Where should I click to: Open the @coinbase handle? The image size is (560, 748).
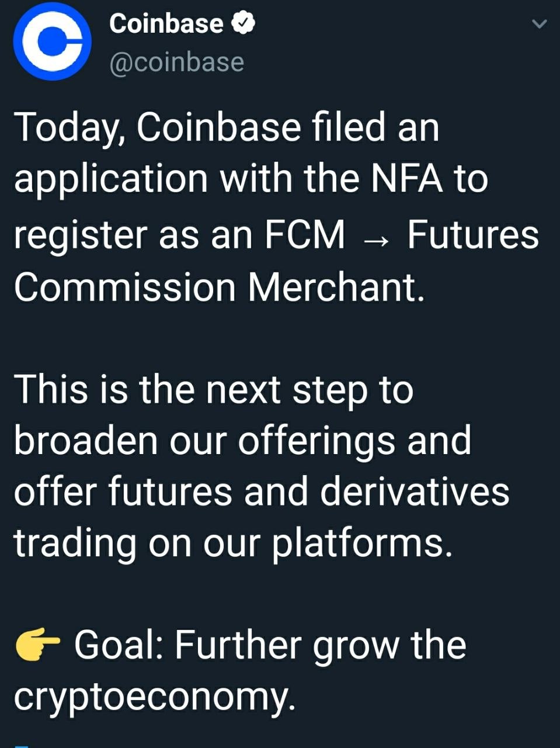click(x=176, y=62)
